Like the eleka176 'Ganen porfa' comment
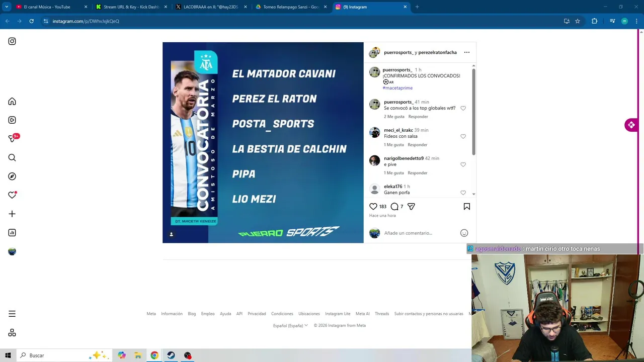The width and height of the screenshot is (644, 362). [x=463, y=193]
